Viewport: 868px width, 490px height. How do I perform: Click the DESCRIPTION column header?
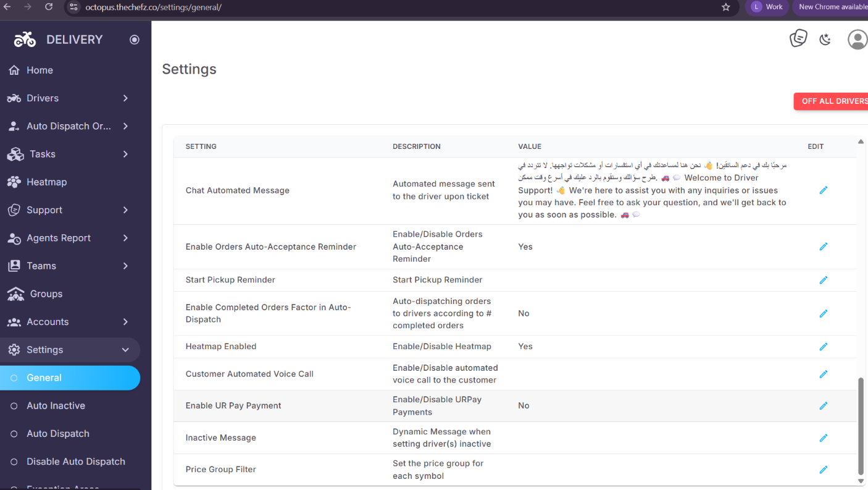417,146
